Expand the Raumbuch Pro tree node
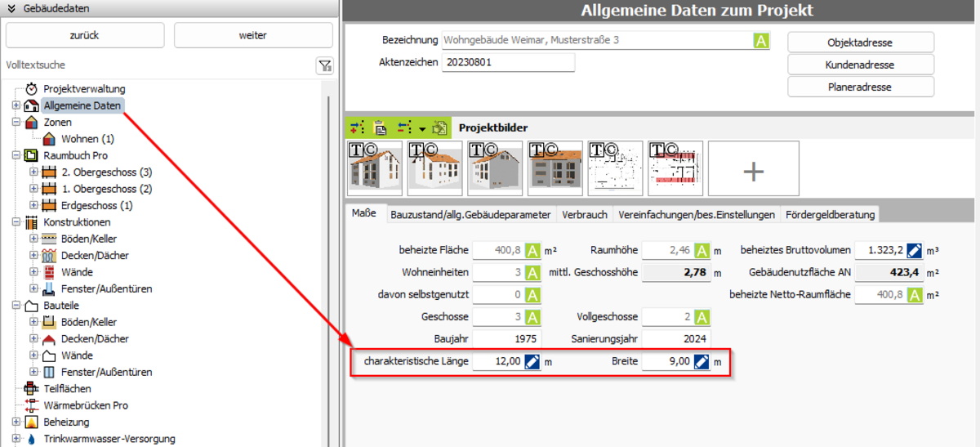The height and width of the screenshot is (447, 980). point(16,155)
